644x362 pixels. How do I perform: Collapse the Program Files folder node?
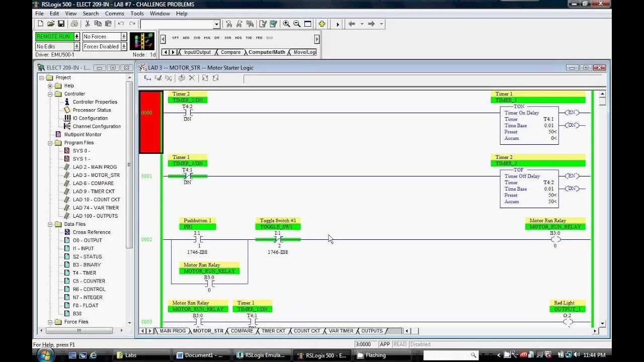coord(50,143)
